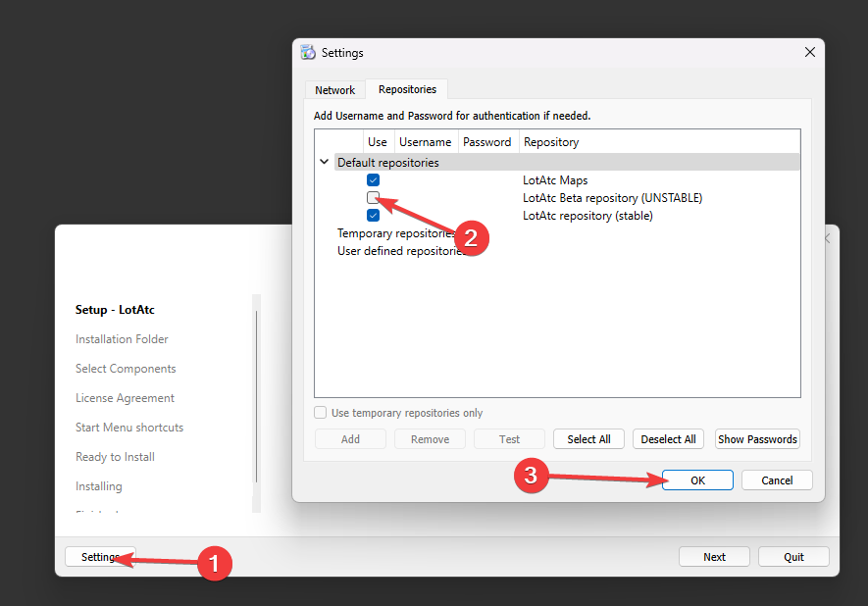Click the Deselect All button

click(668, 439)
